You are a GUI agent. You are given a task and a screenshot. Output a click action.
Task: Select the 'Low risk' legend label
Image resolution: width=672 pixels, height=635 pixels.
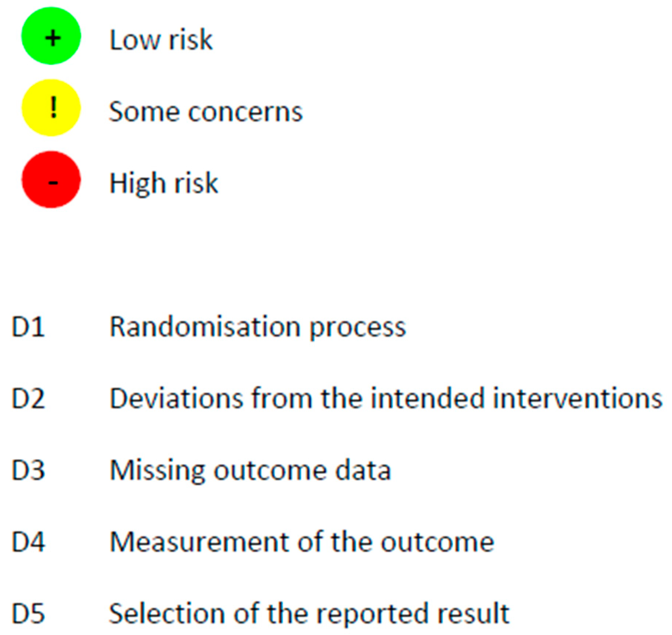click(161, 40)
